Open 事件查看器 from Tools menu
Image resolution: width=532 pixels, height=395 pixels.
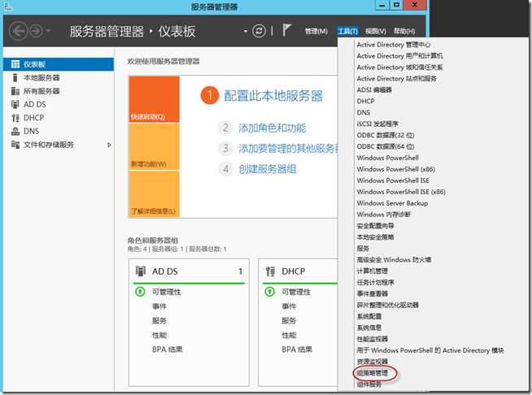[373, 293]
